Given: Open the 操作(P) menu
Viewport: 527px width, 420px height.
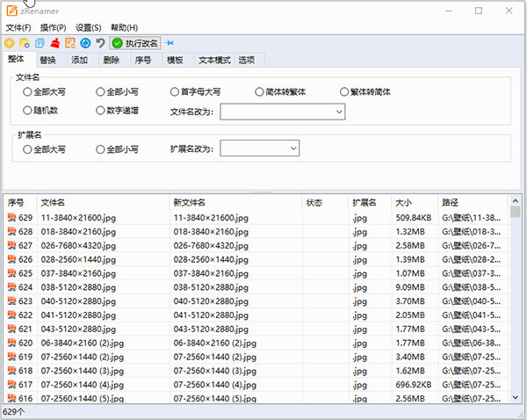Looking at the screenshot, I should (53, 27).
